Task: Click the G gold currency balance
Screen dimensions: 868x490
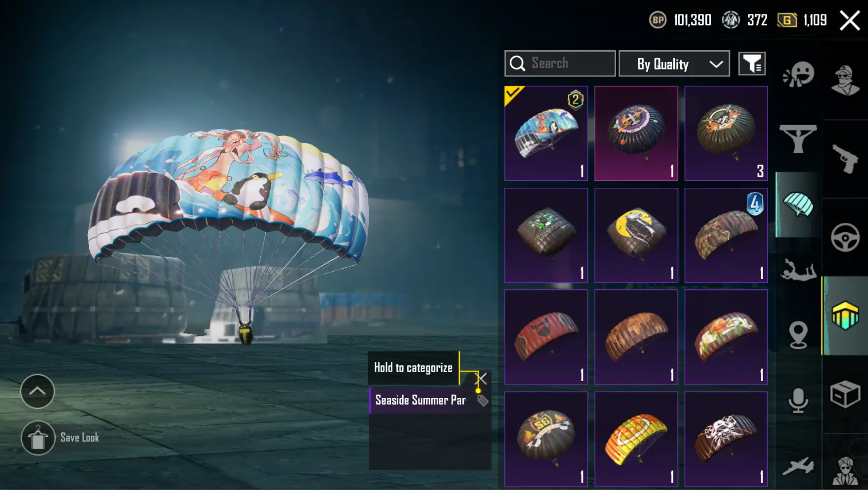Action: tap(802, 20)
